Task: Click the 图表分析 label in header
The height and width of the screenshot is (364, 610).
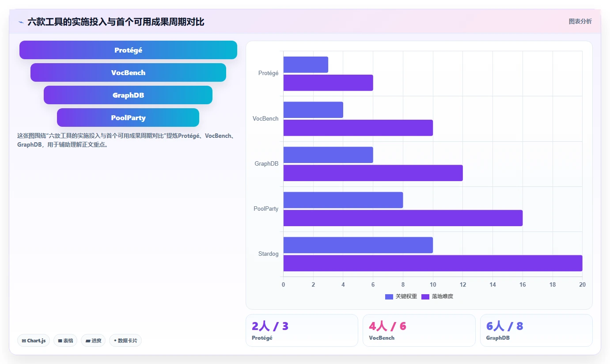Action: point(580,22)
